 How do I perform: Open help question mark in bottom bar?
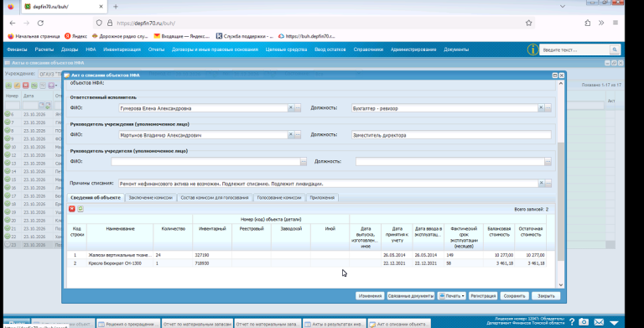pyautogui.click(x=571, y=322)
